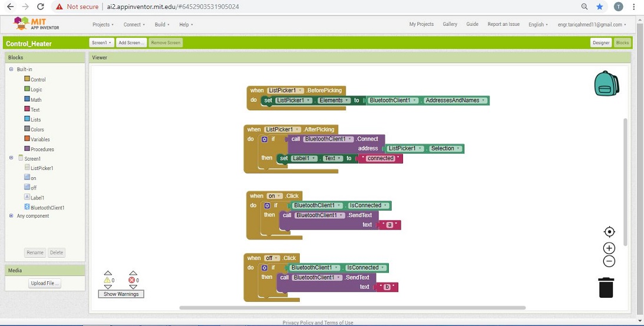Reload the page with the refresh icon
This screenshot has height=326, width=644.
(x=40, y=6)
